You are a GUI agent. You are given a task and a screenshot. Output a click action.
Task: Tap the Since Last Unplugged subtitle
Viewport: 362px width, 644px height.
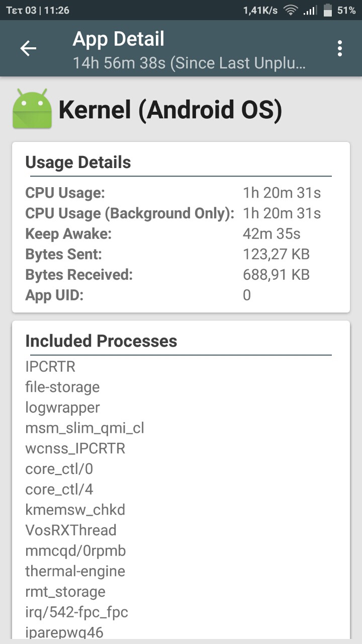pyautogui.click(x=189, y=63)
